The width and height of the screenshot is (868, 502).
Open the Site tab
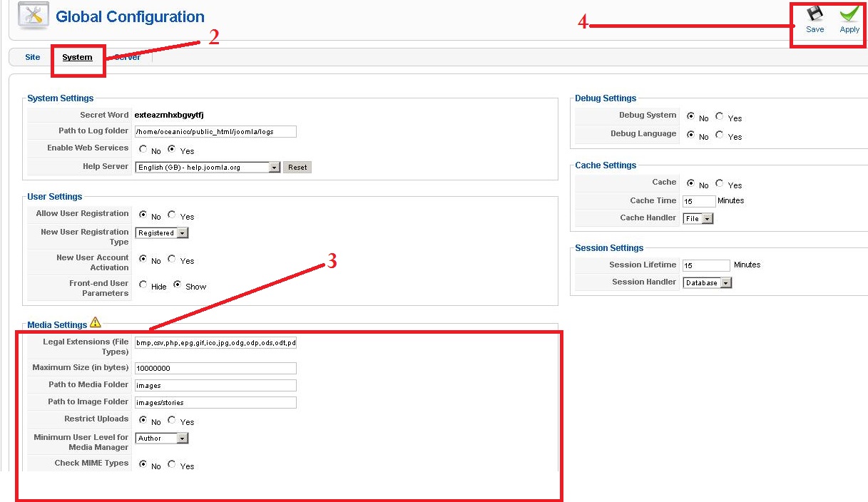coord(32,57)
